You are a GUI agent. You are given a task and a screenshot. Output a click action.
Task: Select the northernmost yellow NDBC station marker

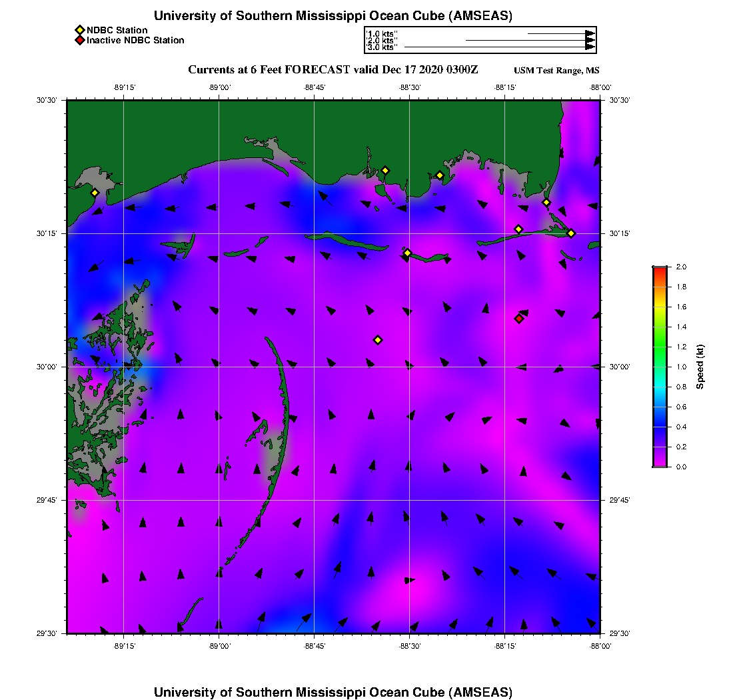pos(385,170)
